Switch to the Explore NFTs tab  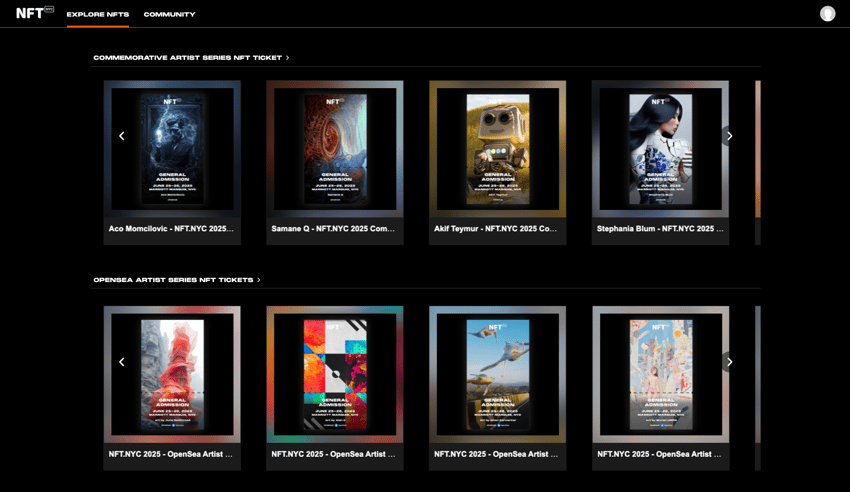coord(98,14)
